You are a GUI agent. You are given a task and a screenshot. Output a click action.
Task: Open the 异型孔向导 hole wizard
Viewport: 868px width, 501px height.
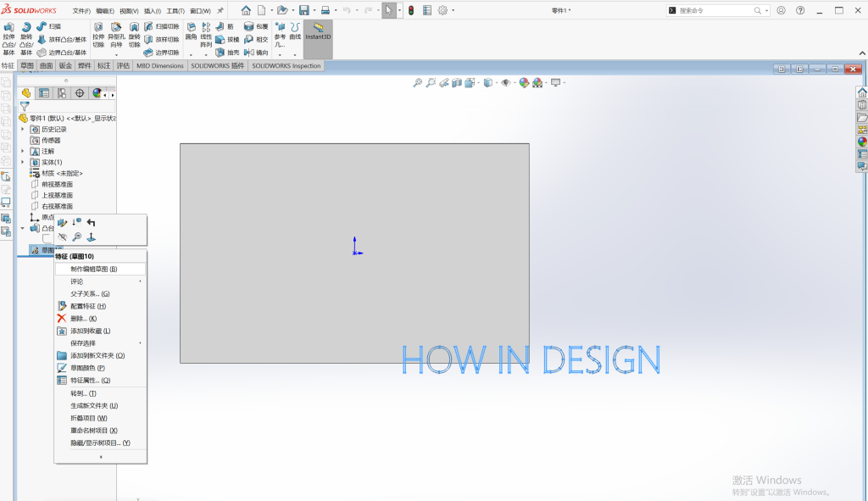(x=116, y=36)
